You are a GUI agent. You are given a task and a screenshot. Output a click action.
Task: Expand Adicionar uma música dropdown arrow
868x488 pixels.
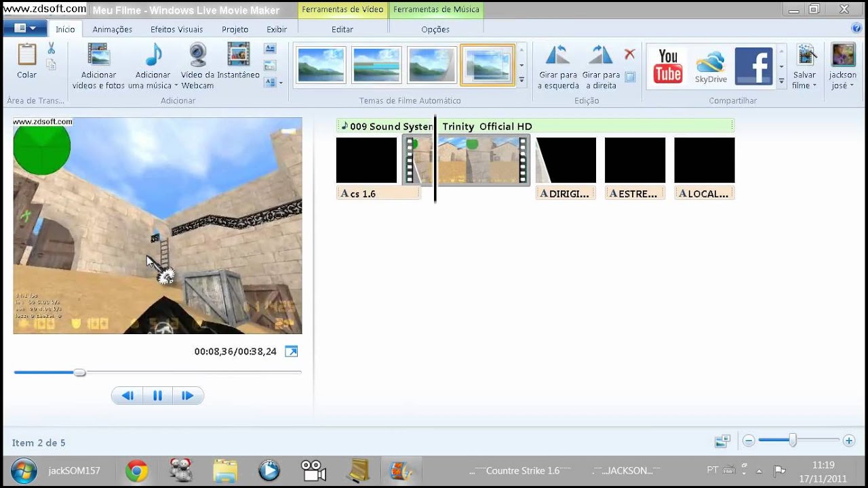[x=176, y=86]
